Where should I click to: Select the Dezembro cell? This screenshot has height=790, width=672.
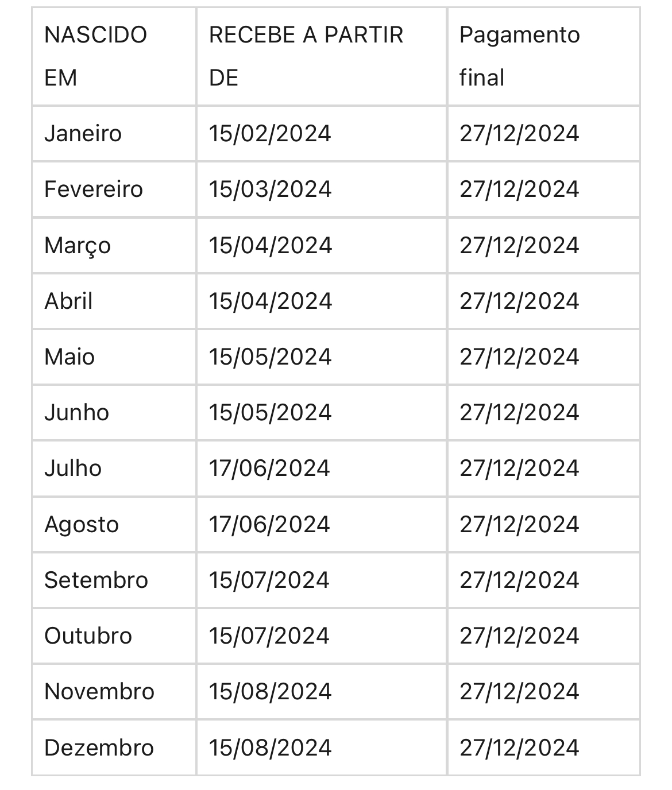pyautogui.click(x=114, y=748)
